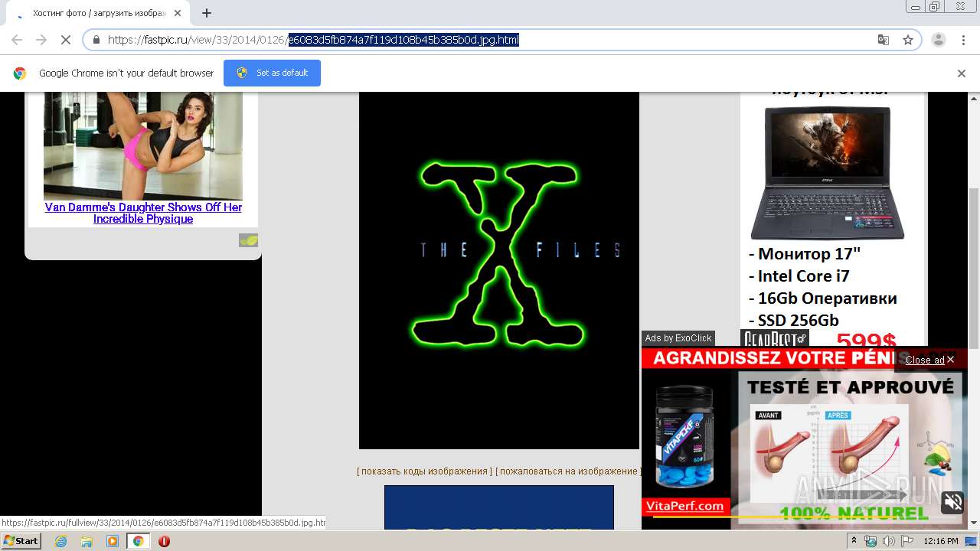Set Chrome as default browser
Viewport: 980px width, 551px height.
tap(272, 73)
